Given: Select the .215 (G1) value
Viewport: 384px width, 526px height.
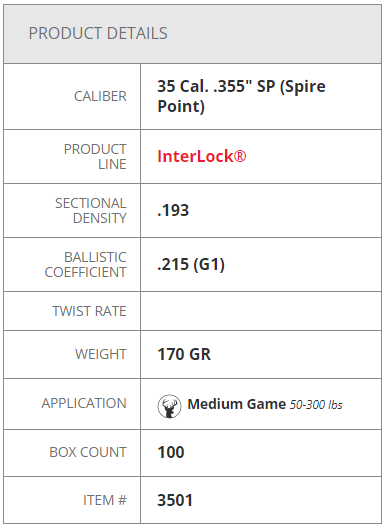Looking at the screenshot, I should point(191,265).
